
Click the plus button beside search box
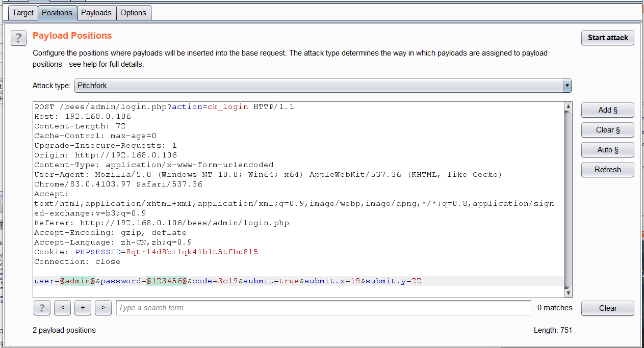click(83, 308)
